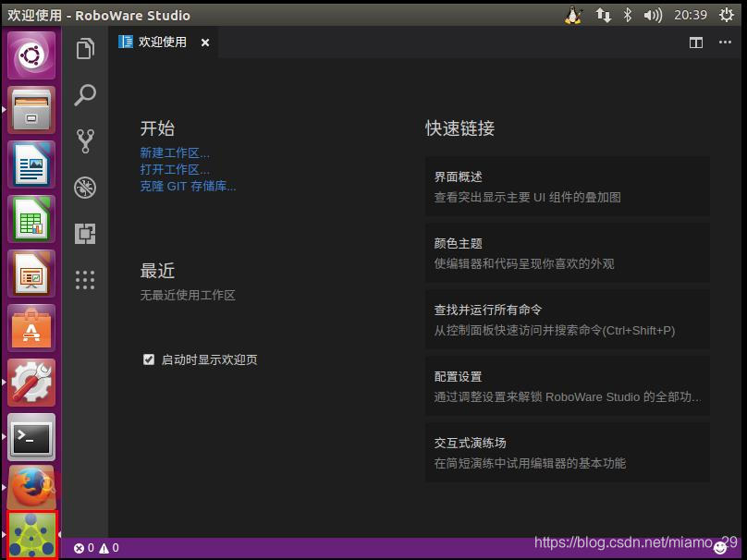Open the Search magnifier panel
747x560 pixels.
(85, 95)
